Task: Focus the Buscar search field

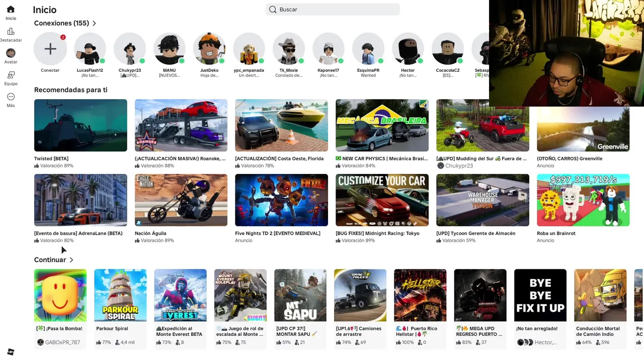Action: pyautogui.click(x=333, y=10)
